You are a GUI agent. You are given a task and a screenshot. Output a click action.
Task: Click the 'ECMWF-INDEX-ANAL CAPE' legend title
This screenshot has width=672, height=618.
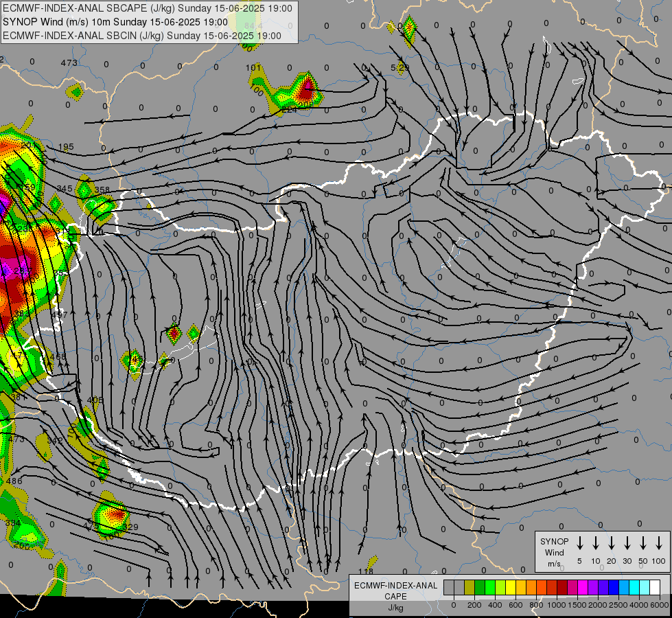[395, 591]
